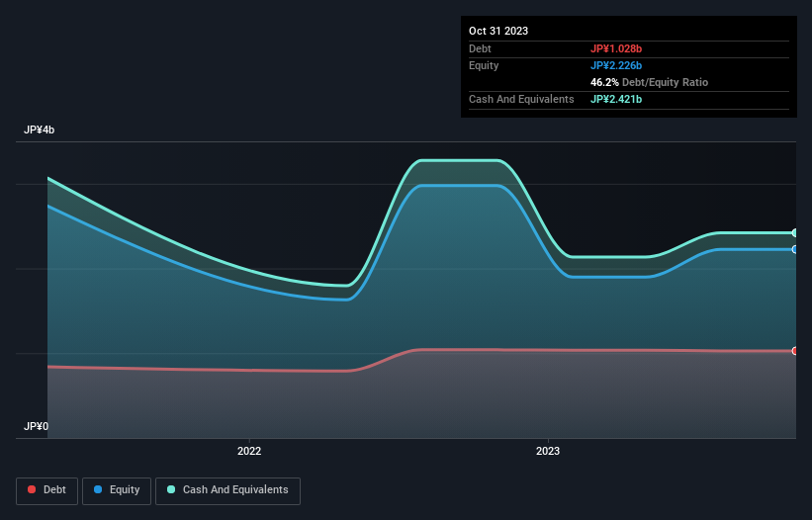Click the teal Cash And Equivalents legend dot
812x520 pixels.
pos(171,489)
